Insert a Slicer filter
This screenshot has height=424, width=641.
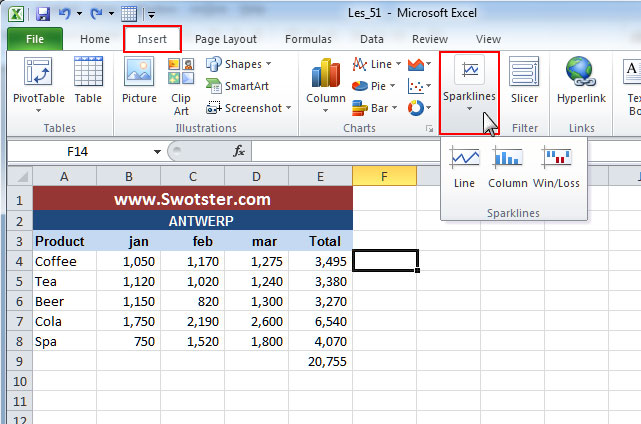coord(524,81)
